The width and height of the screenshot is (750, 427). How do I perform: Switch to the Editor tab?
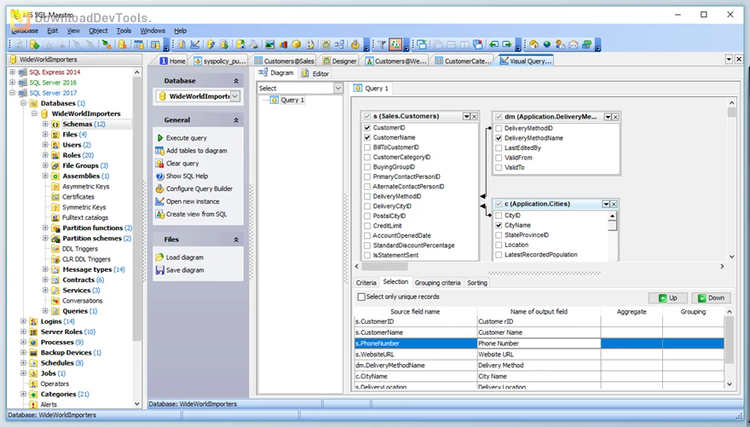point(315,74)
